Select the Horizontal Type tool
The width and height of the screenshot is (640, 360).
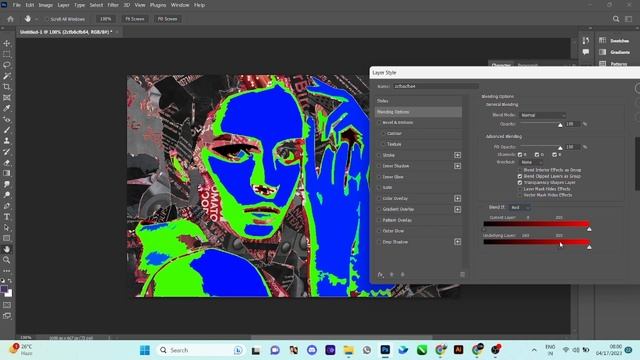click(7, 217)
